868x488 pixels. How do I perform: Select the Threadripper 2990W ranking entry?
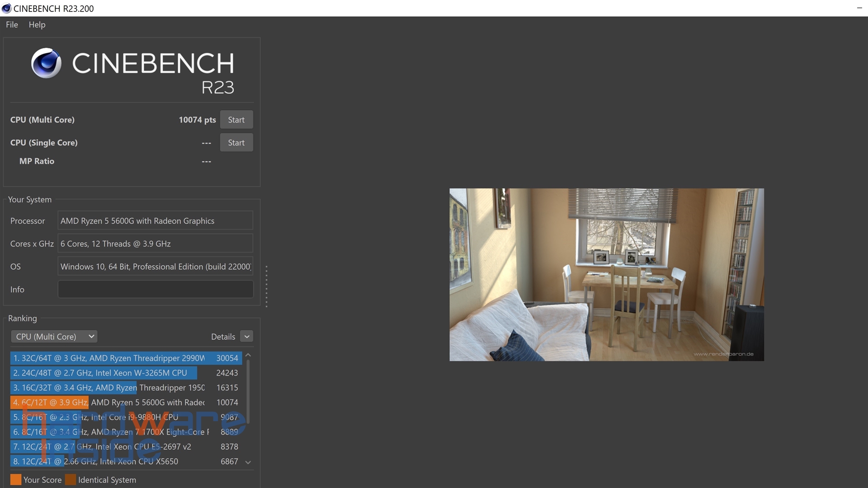(126, 358)
